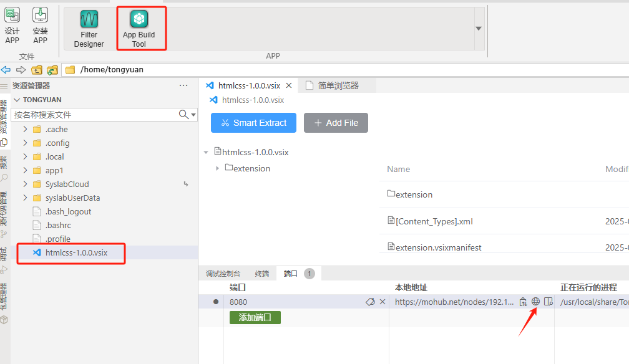Open port 8080 address in browser globe icon
Viewport: 629px width, 364px height.
[x=535, y=302]
